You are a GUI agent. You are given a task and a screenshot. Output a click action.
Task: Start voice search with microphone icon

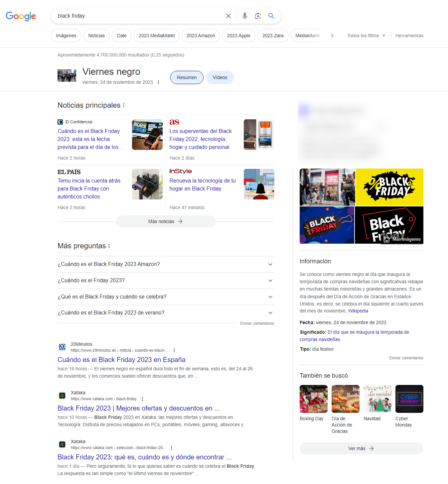245,16
